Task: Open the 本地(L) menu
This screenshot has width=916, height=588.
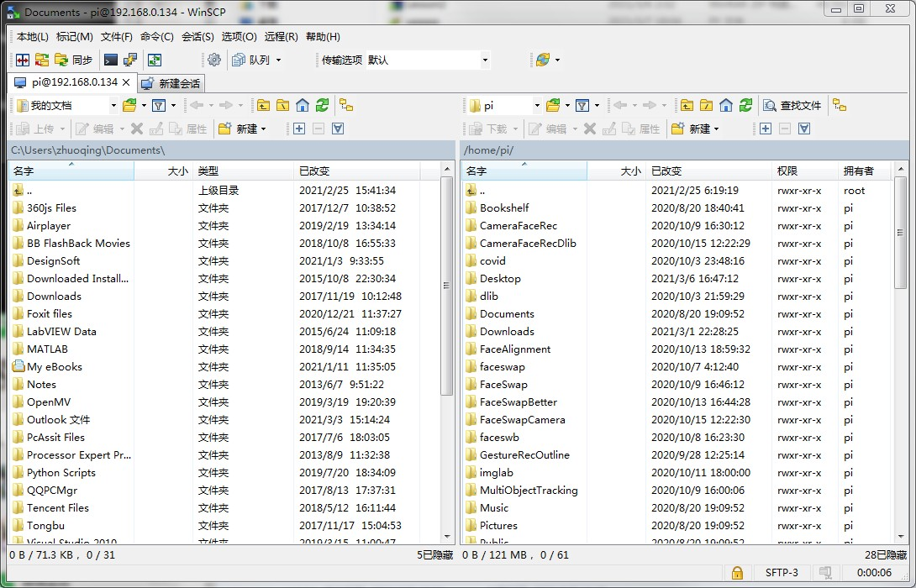Action: pyautogui.click(x=33, y=37)
